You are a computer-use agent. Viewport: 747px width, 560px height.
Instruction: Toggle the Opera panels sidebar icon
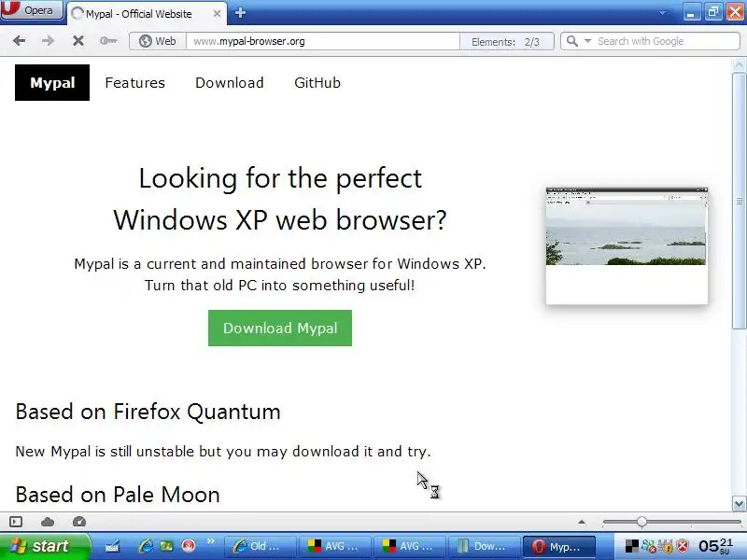[x=16, y=522]
